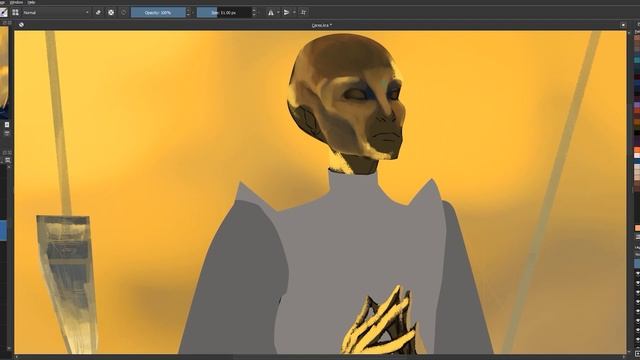Open the brush preset chooser grid
The width and height of the screenshot is (640, 360).
pyautogui.click(x=16, y=12)
